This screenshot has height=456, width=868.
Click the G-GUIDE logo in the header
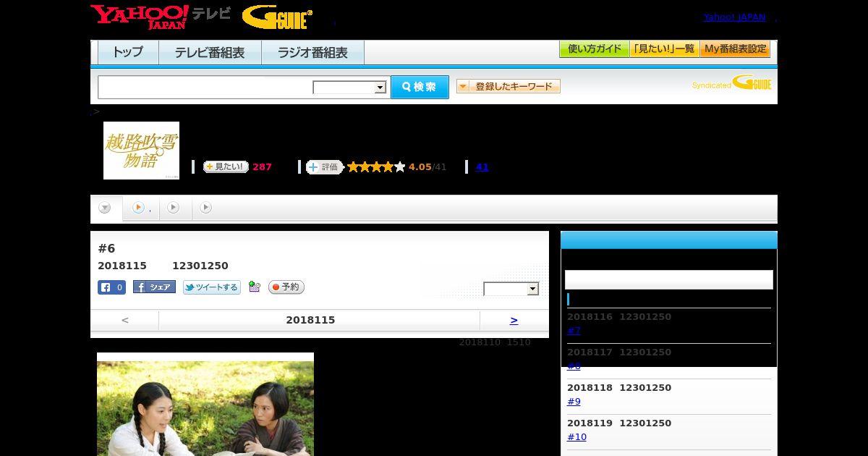click(x=277, y=17)
